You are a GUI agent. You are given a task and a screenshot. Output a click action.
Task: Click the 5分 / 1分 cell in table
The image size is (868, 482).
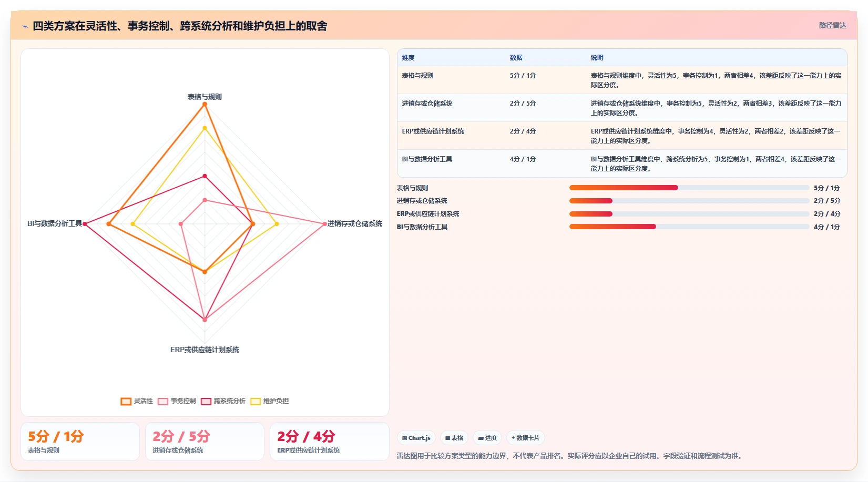click(x=523, y=76)
